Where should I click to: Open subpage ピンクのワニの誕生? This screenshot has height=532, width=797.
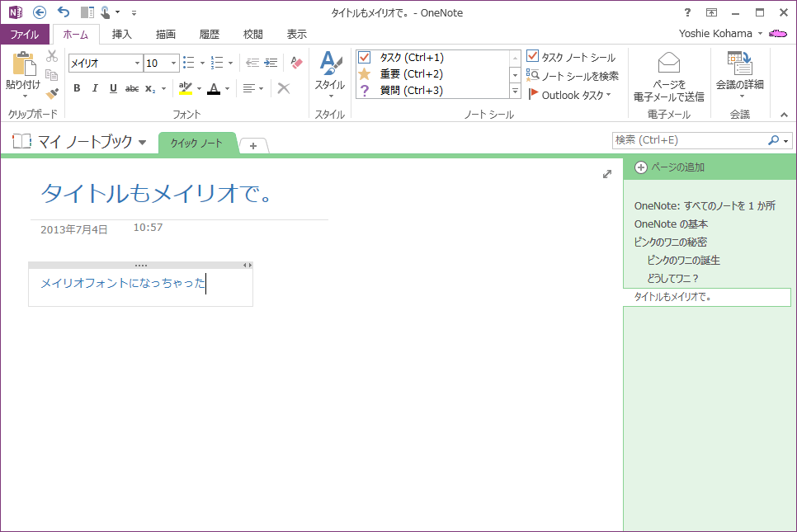pos(683,260)
